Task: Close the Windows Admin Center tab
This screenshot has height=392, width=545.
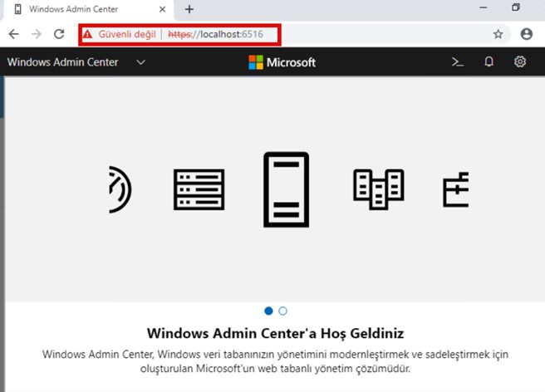Action: (x=162, y=9)
